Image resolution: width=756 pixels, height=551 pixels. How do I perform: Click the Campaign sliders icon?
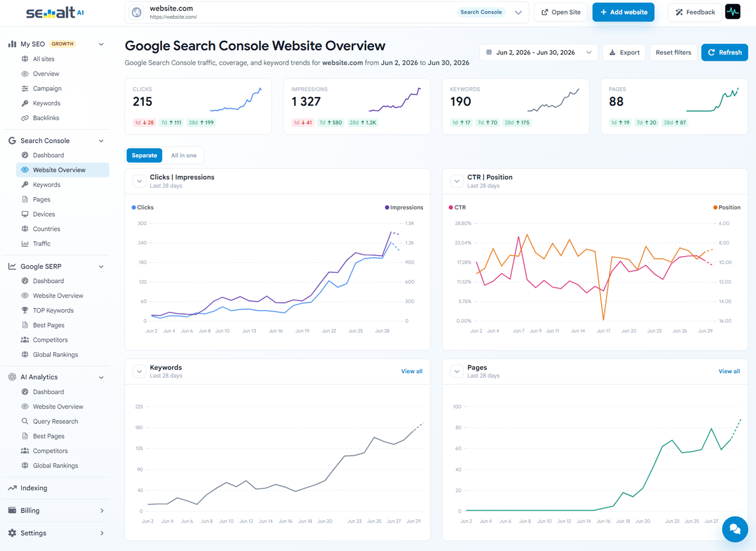tap(25, 88)
